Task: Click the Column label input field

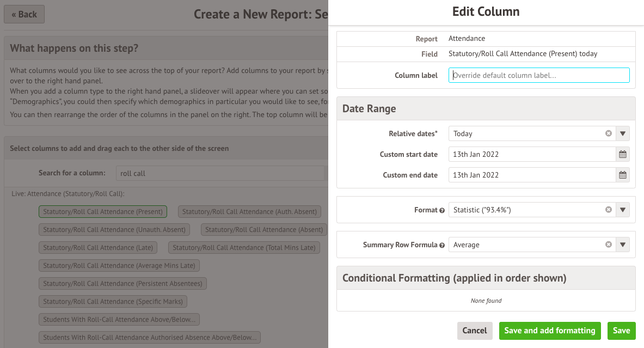Action: pos(539,75)
